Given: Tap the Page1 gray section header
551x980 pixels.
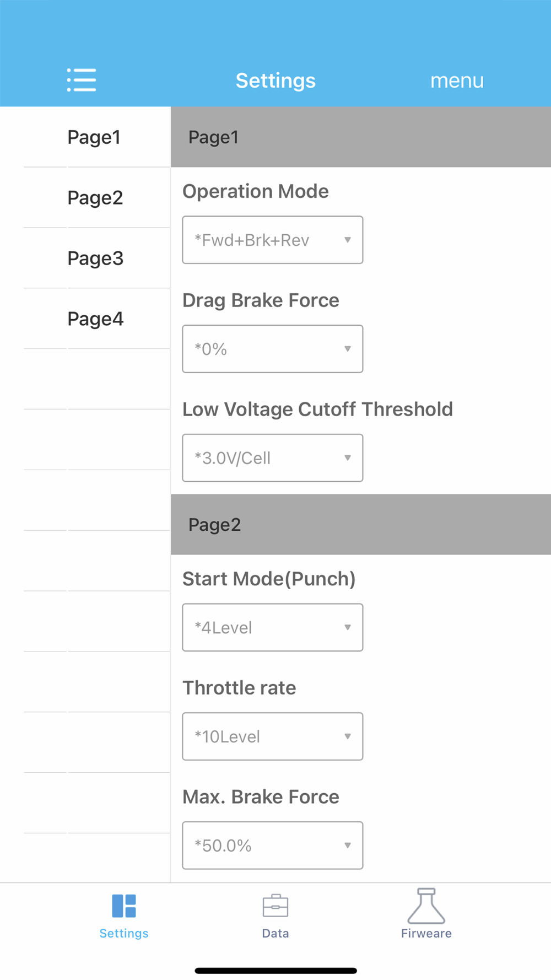Looking at the screenshot, I should tap(361, 137).
